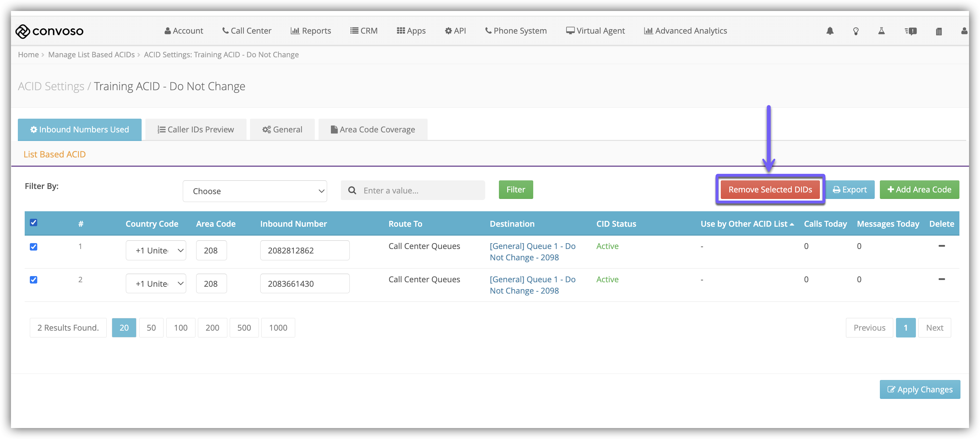Open the Area Code Coverage tab

click(x=372, y=129)
